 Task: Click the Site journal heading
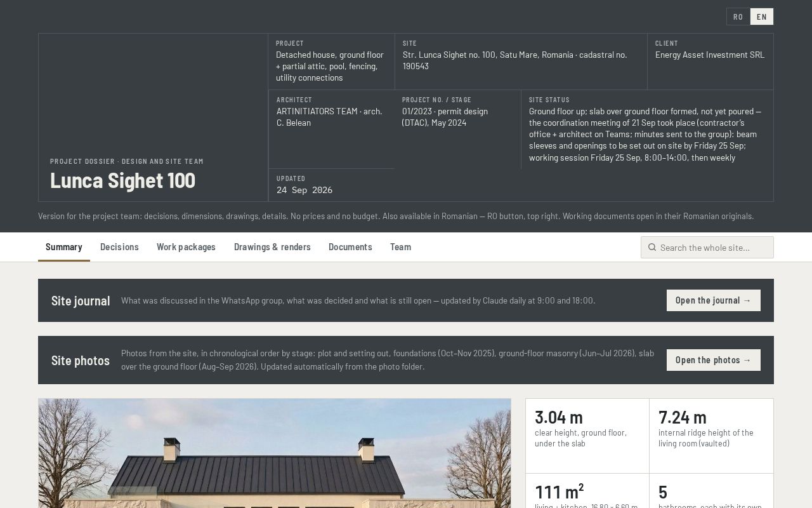[81, 300]
